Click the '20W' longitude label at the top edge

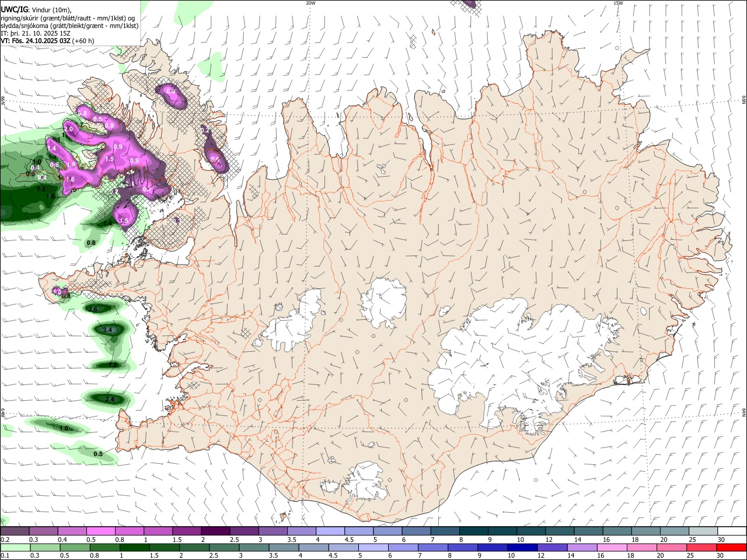(310, 3)
